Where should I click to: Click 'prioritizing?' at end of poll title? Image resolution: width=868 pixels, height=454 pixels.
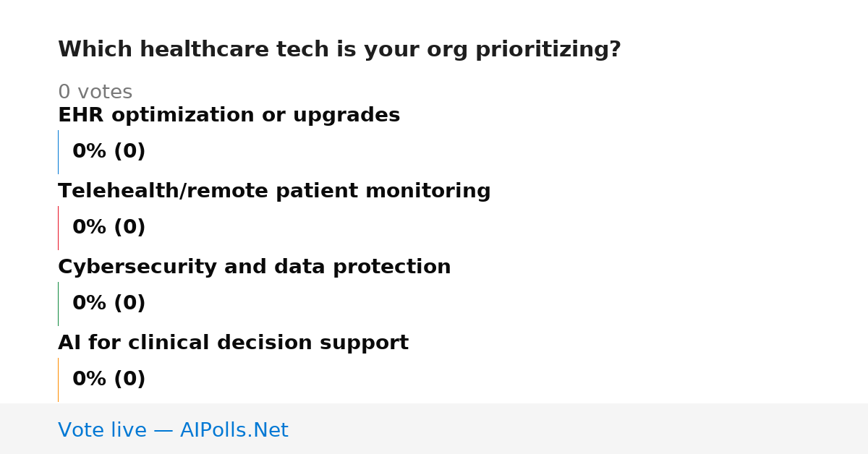(x=548, y=51)
